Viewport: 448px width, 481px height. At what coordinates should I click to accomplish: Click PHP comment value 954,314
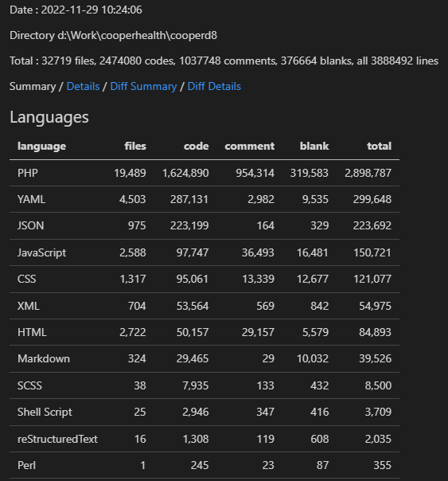click(x=255, y=173)
